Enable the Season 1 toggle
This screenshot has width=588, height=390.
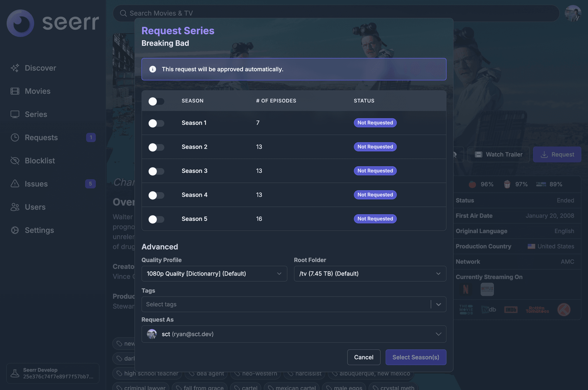(x=156, y=123)
